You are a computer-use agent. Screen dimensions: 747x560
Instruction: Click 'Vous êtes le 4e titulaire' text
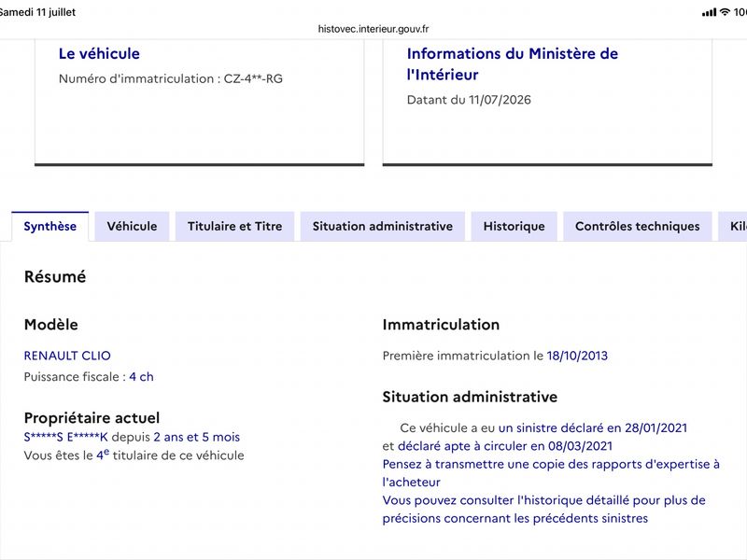point(134,455)
